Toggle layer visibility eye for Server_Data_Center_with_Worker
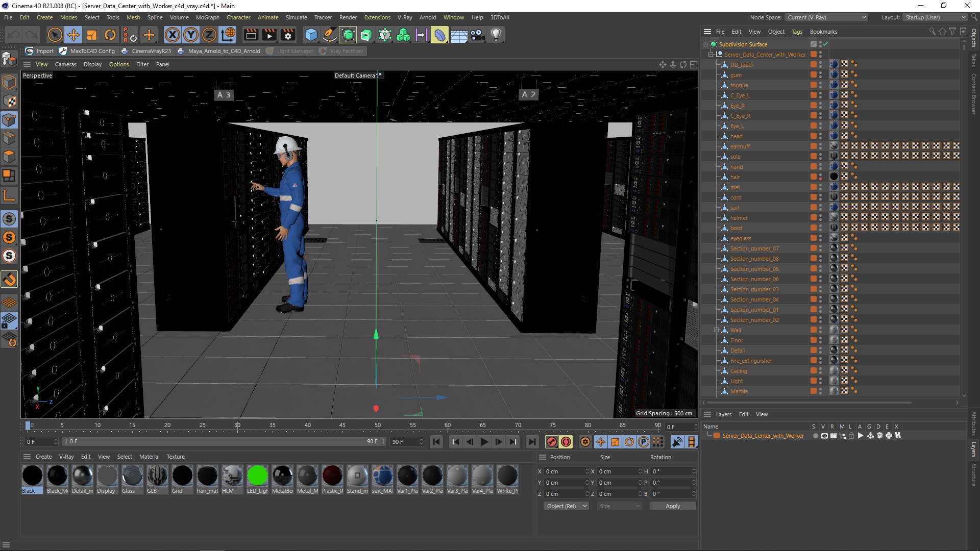 pos(824,436)
